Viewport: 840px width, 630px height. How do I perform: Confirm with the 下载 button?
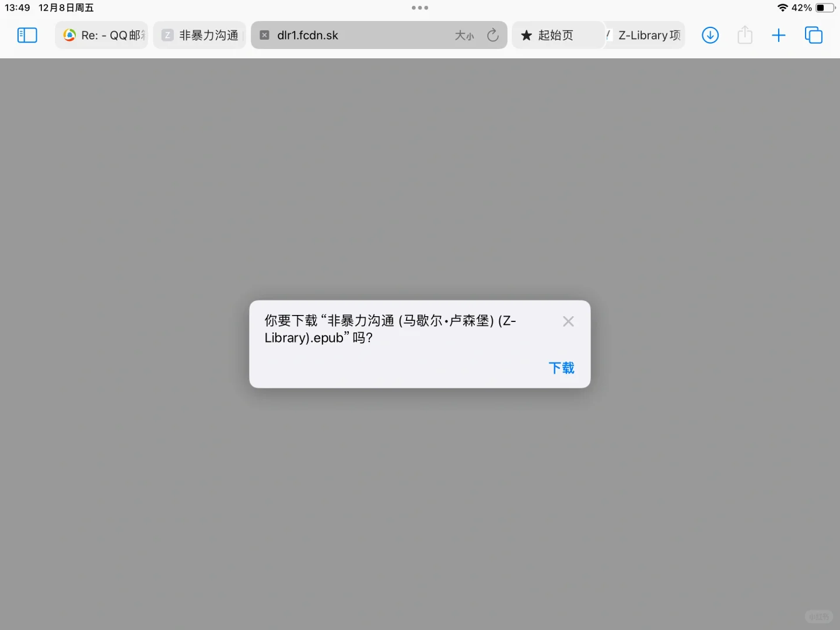[561, 368]
